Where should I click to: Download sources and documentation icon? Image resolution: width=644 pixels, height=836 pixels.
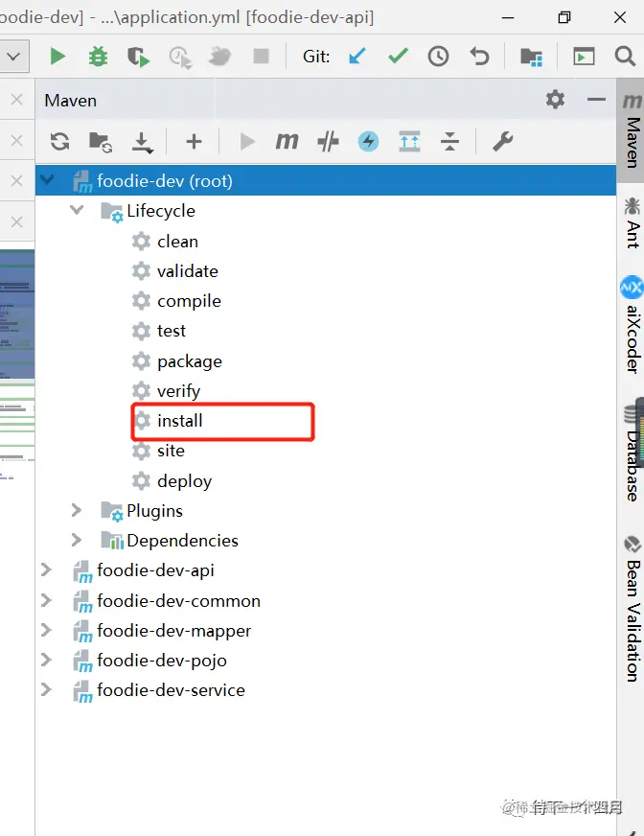pos(143,143)
